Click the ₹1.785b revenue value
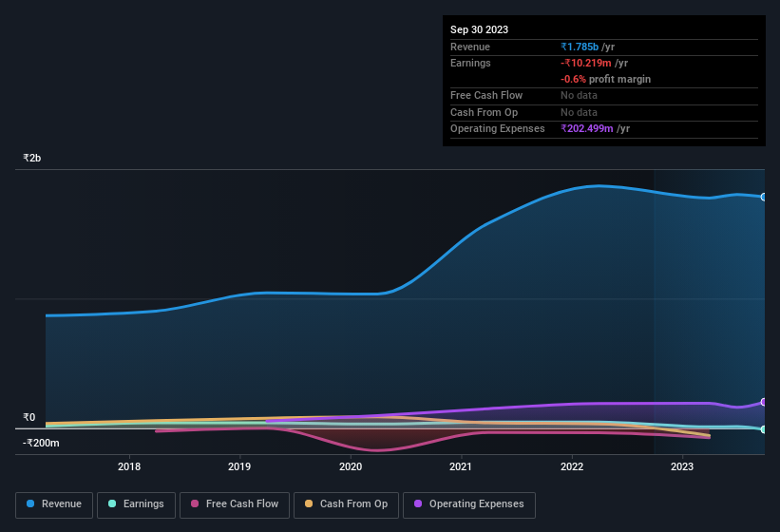This screenshot has width=780, height=532. 580,47
